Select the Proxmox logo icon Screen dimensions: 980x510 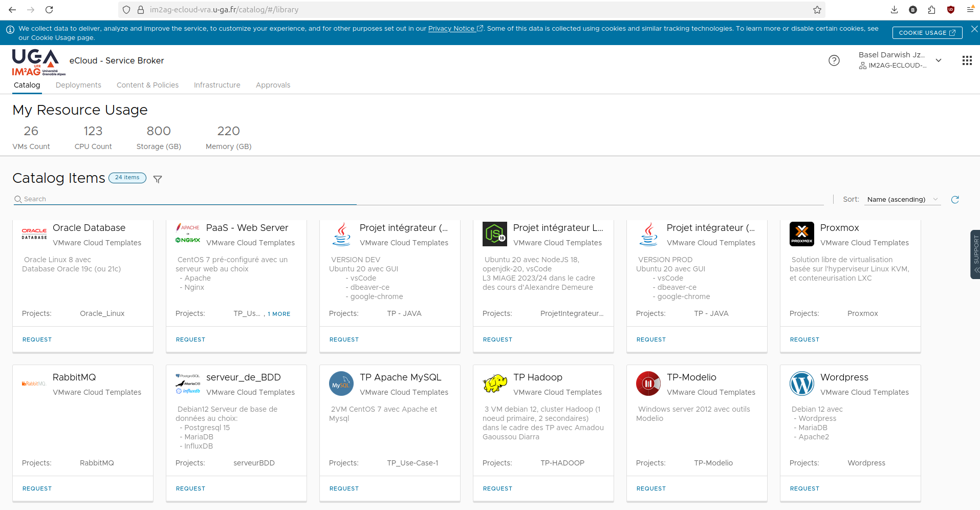coord(801,233)
